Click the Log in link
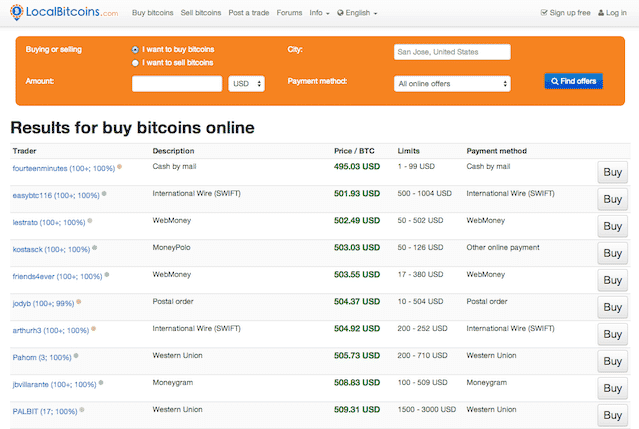This screenshot has width=639, height=429. 612,13
